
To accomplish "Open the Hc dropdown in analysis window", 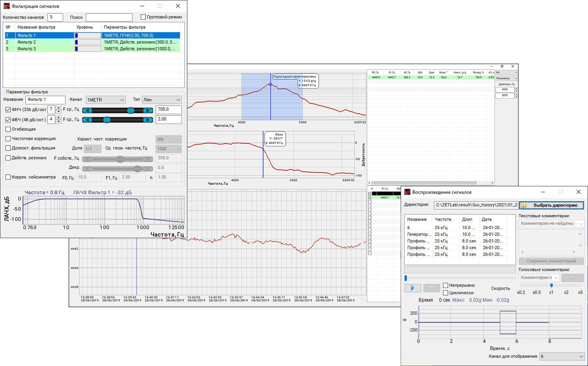I will click(506, 73).
